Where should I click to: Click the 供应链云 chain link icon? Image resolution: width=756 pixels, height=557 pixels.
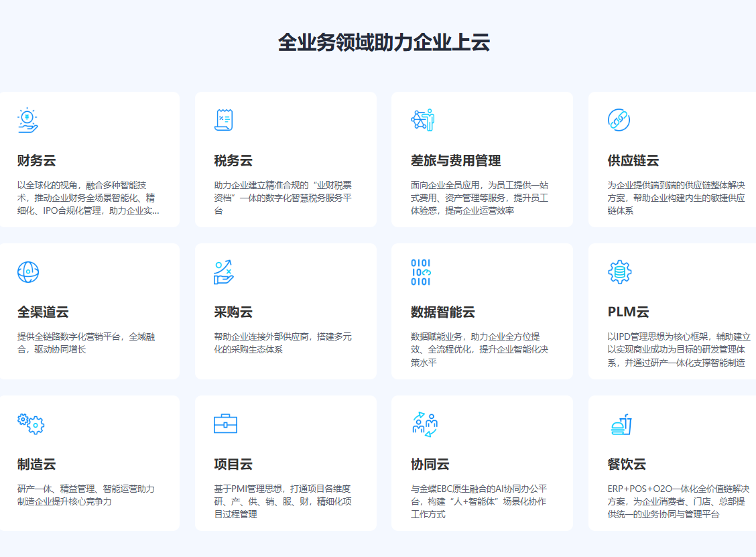pos(619,120)
